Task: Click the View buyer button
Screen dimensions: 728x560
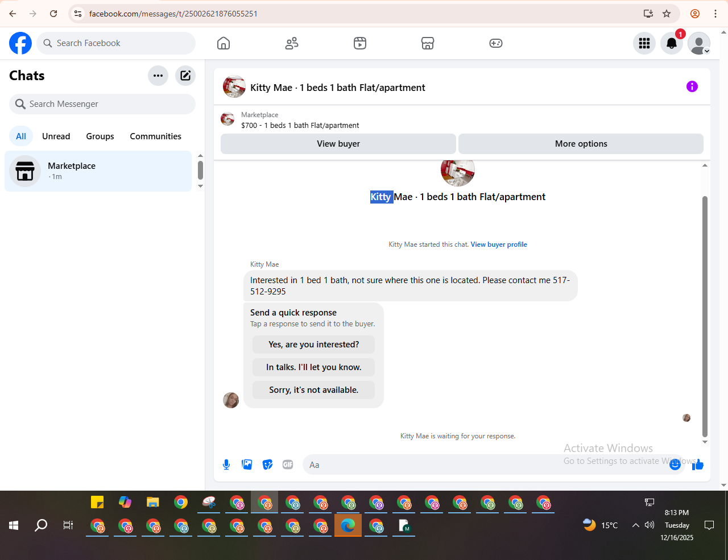Action: 338,144
